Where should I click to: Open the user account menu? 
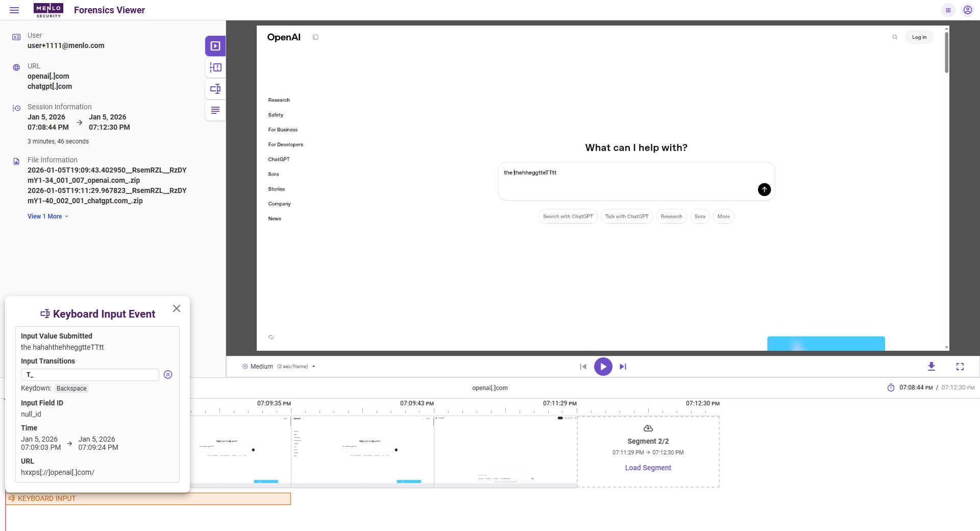967,10
